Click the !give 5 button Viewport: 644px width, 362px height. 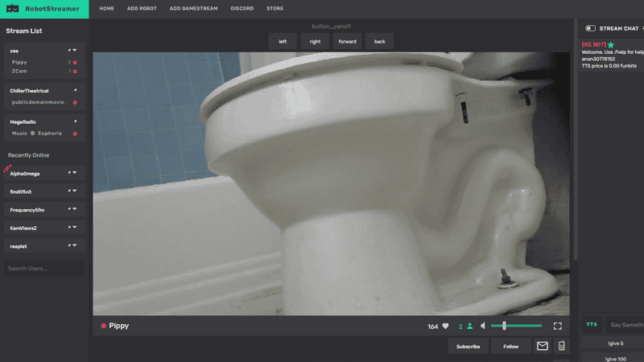click(x=615, y=343)
